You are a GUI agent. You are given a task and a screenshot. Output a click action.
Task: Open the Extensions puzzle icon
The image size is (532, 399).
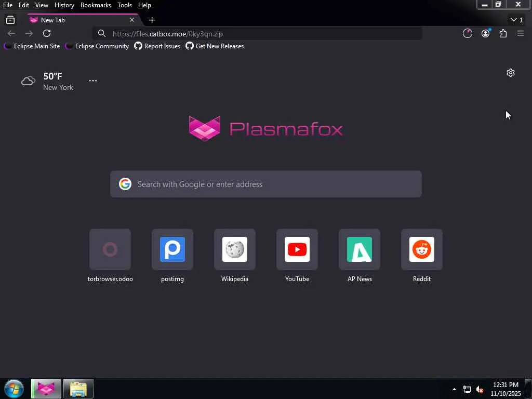click(x=503, y=33)
